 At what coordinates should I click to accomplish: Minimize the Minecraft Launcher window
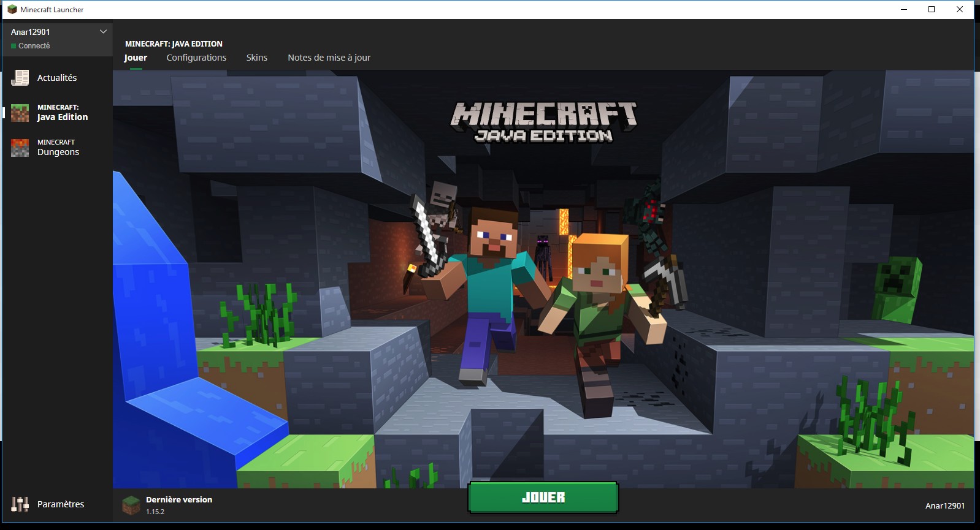904,9
